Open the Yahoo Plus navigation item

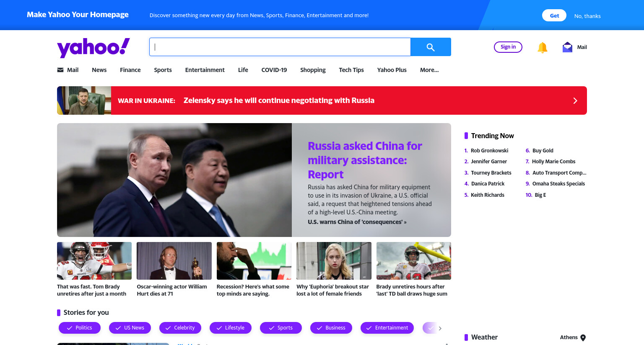click(x=392, y=70)
